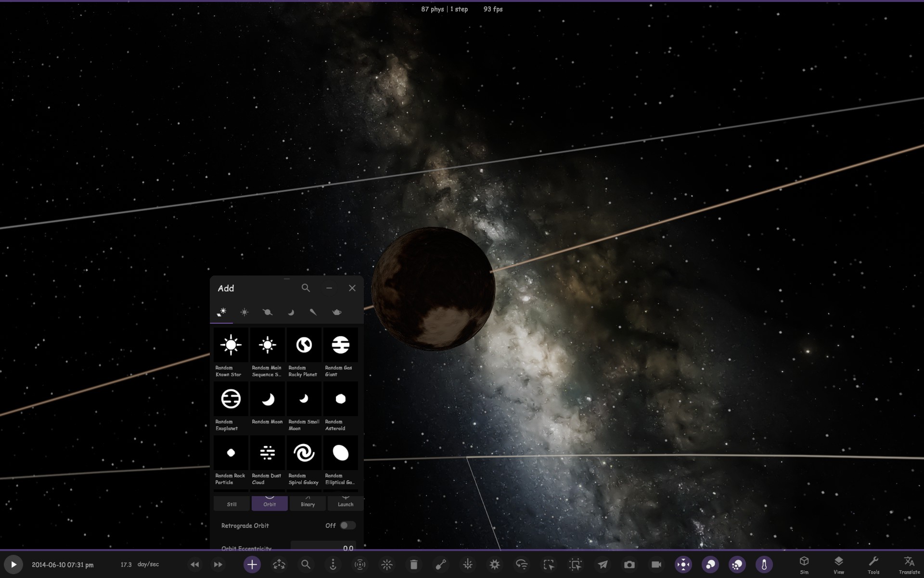This screenshot has width=924, height=578.
Task: Click the Add object plus icon
Action: click(252, 565)
